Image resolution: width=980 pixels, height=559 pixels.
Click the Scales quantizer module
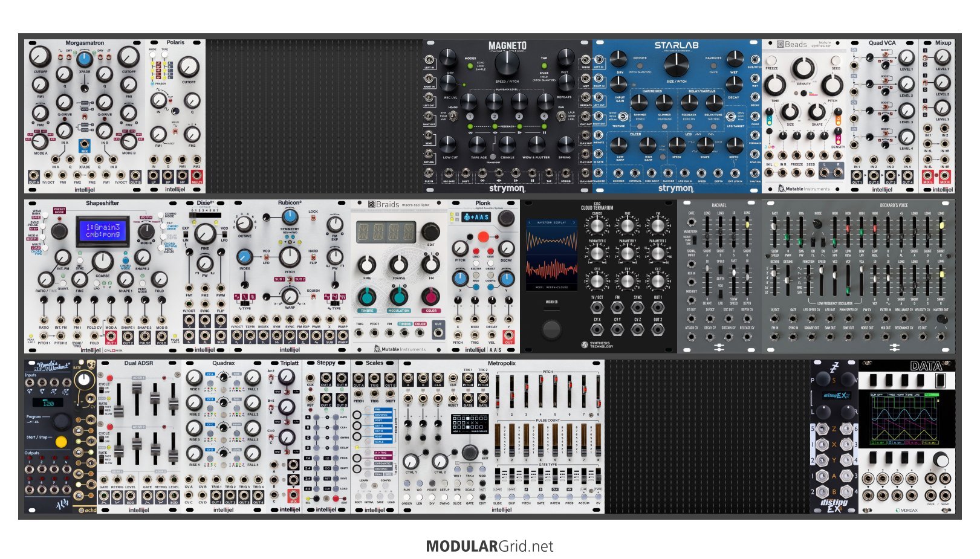374,436
